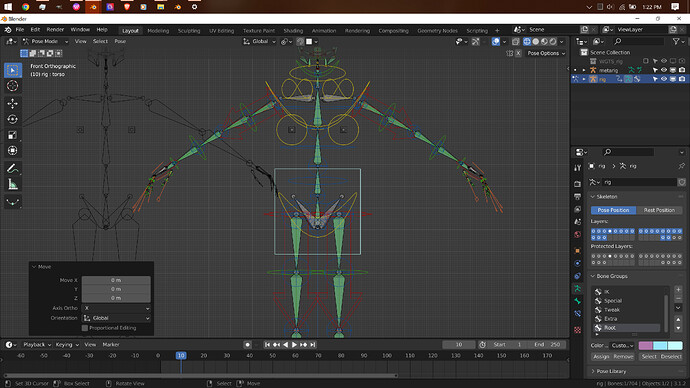This screenshot has width=690, height=388.
Task: Toggle X-ray display in viewport header
Action: click(516, 41)
